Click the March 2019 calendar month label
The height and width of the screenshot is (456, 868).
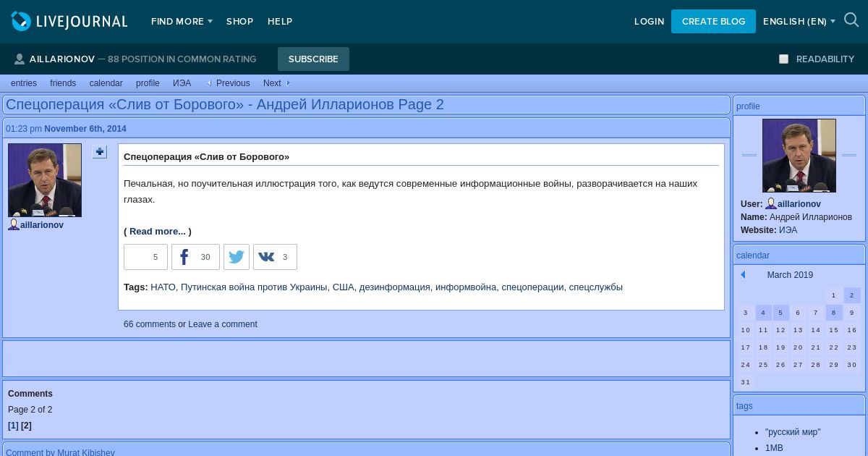[790, 275]
